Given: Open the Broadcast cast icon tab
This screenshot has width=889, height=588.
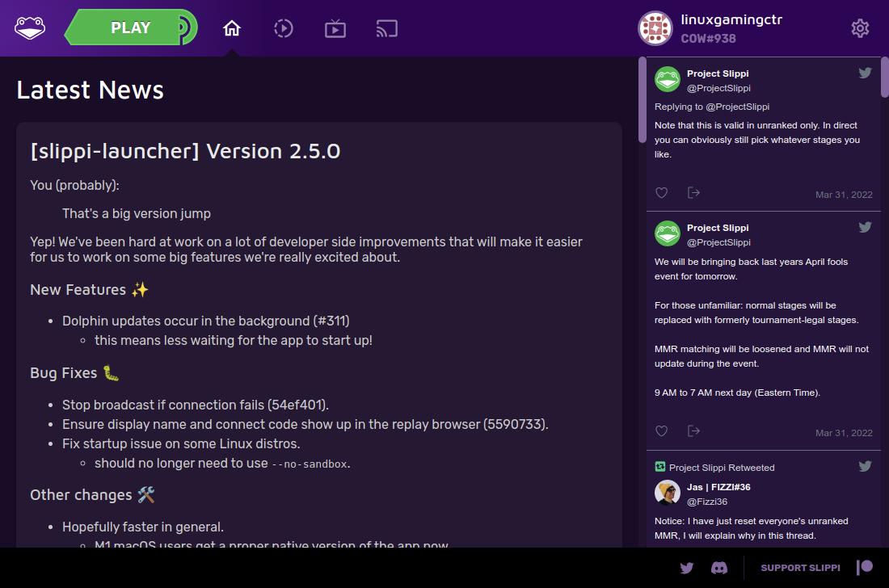Looking at the screenshot, I should tap(386, 28).
